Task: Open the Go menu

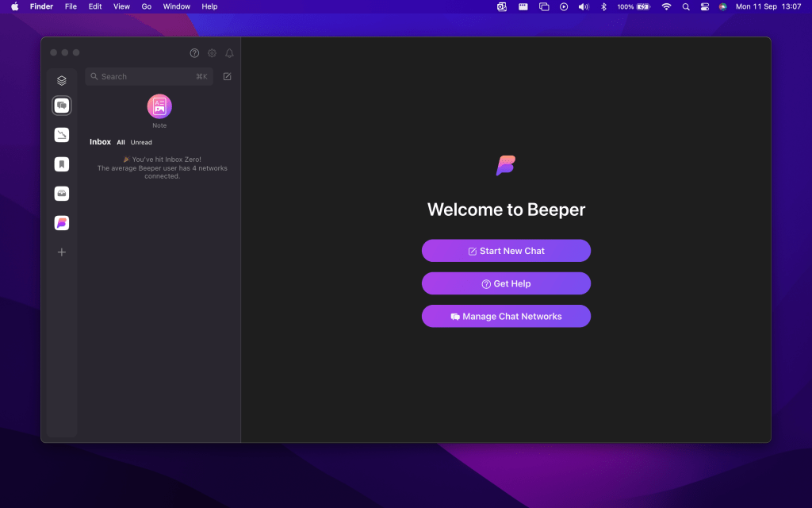Action: pyautogui.click(x=147, y=6)
